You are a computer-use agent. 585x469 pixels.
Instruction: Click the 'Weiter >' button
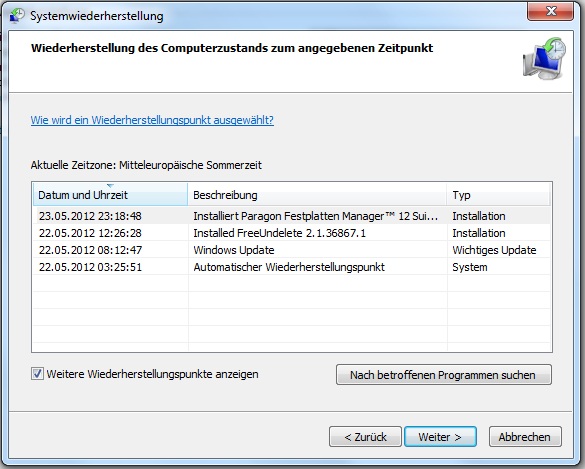tap(440, 437)
